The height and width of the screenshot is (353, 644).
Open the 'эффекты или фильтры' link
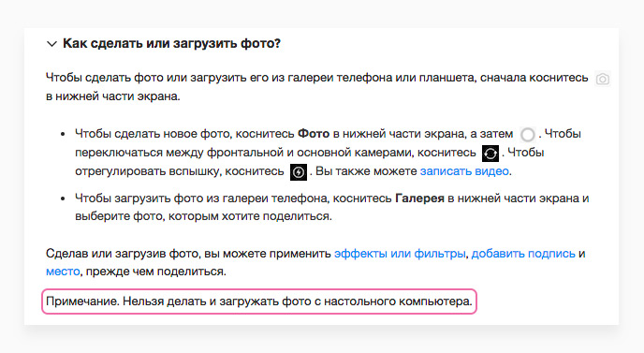point(400,254)
